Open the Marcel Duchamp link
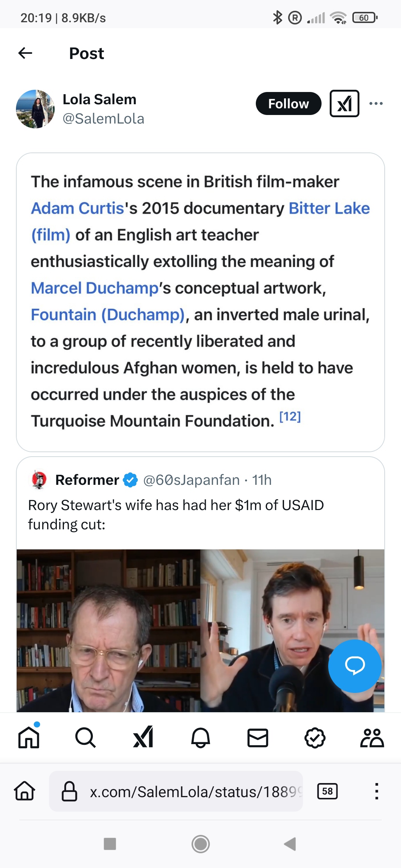This screenshot has width=401, height=868. point(95,288)
